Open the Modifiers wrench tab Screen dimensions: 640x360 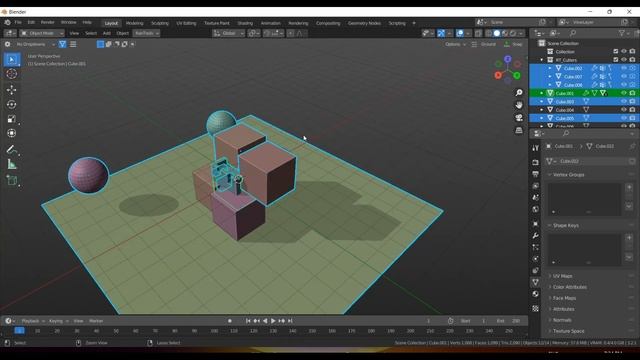click(536, 236)
